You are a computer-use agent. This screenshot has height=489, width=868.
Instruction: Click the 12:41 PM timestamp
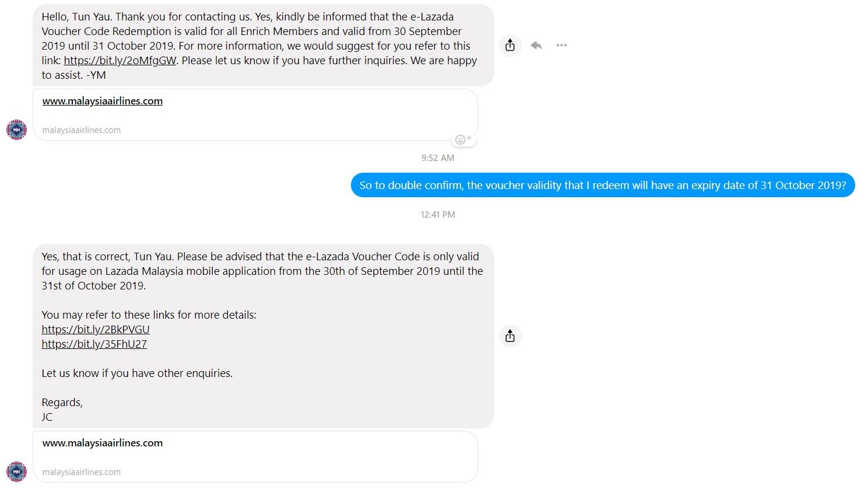[x=438, y=215]
